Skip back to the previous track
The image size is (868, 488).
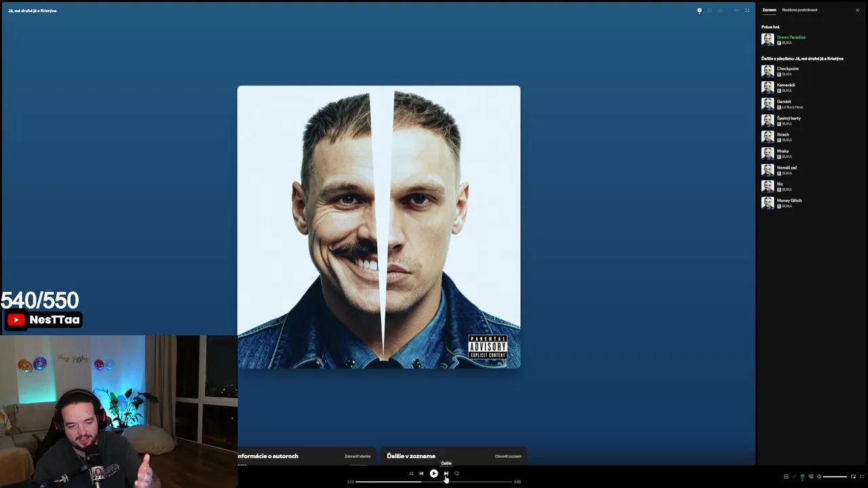(x=421, y=474)
